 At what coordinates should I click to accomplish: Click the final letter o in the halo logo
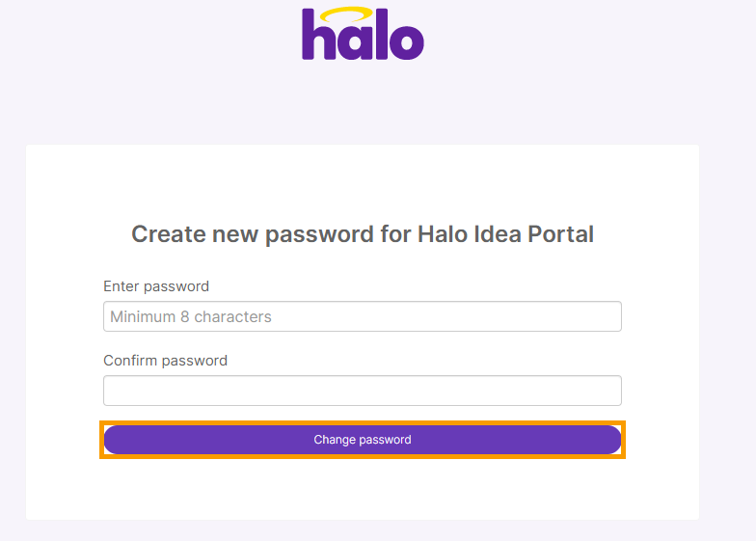click(407, 41)
